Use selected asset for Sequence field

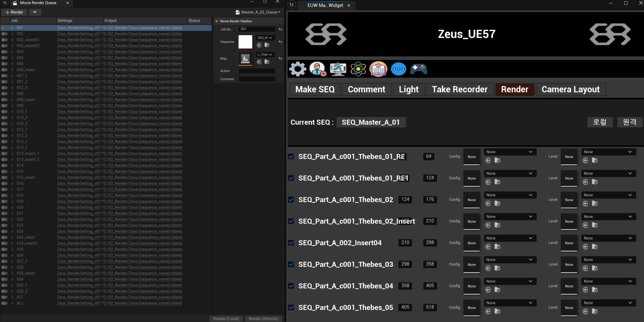point(259,45)
